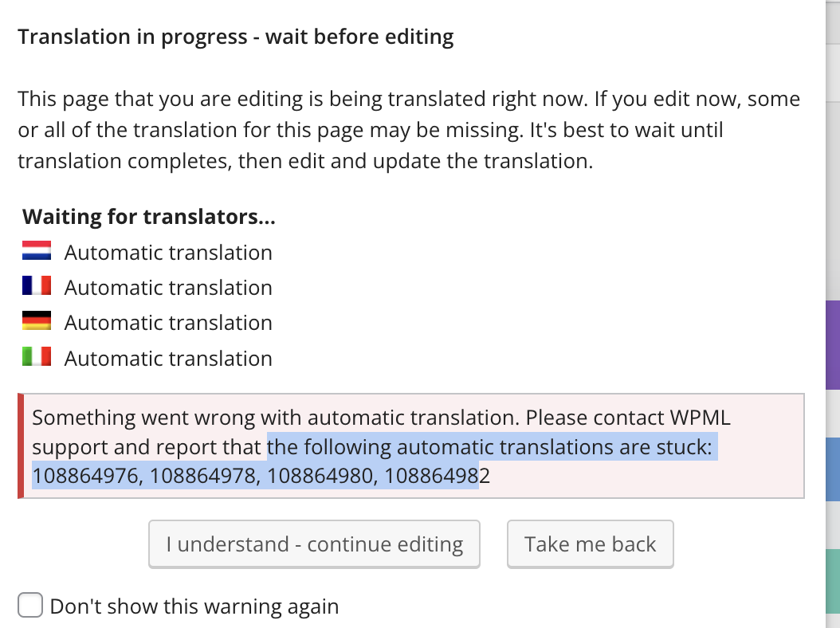
Task: Click the Waiting for translators heading
Action: click(149, 217)
